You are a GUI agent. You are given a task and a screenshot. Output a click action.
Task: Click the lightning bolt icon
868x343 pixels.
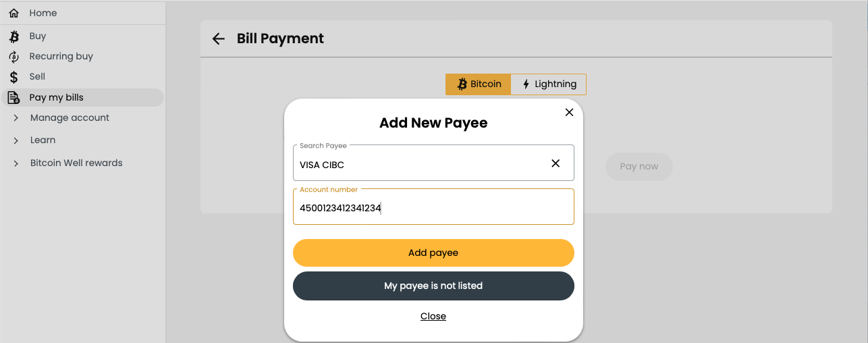[x=526, y=84]
